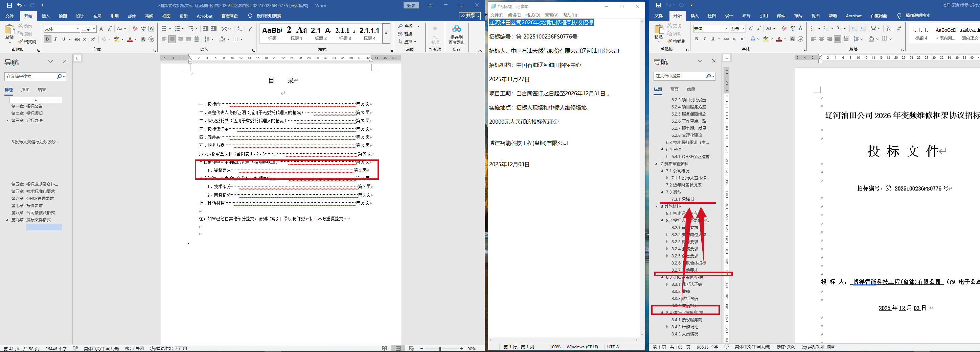Toggle align left in left Word window
Viewport: 980px width, 352px height.
click(164, 39)
